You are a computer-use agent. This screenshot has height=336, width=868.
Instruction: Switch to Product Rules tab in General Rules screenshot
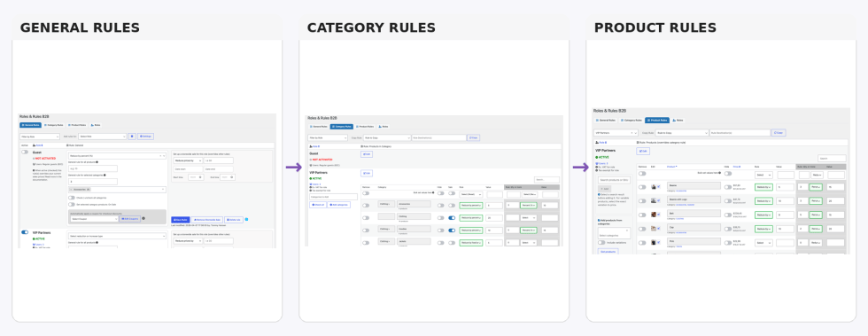(77, 125)
